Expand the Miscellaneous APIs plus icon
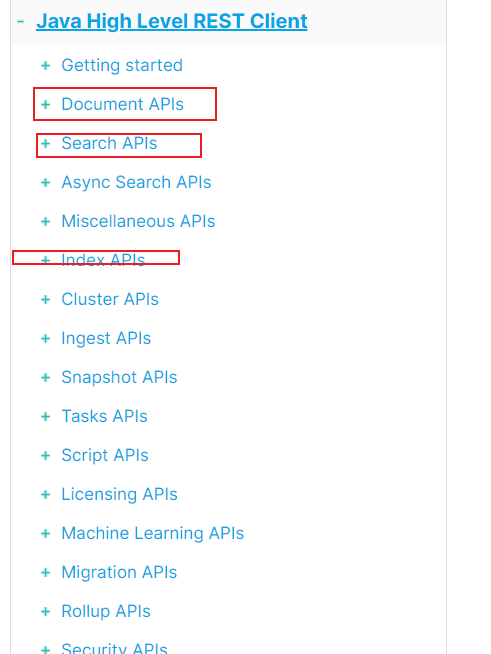The image size is (491, 654). pyautogui.click(x=45, y=221)
